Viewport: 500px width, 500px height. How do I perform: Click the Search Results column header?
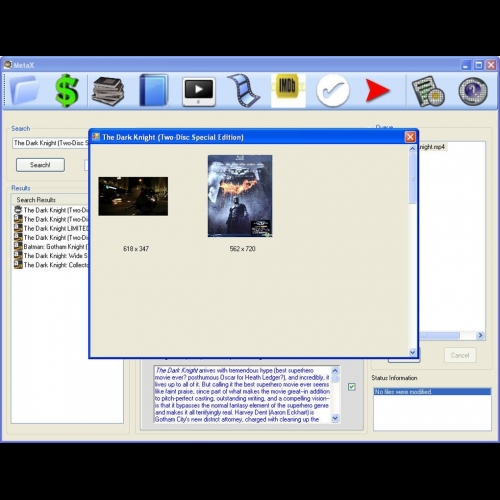point(50,200)
